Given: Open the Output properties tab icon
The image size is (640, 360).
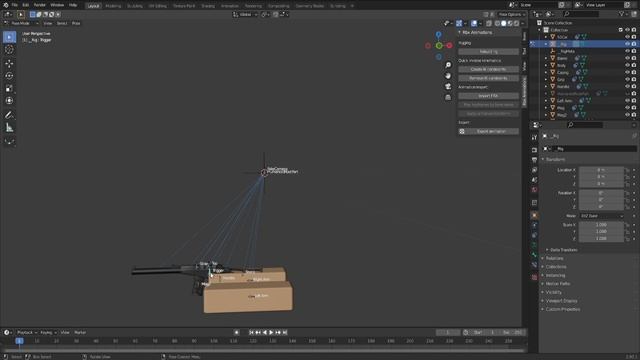Looking at the screenshot, I should tap(534, 160).
